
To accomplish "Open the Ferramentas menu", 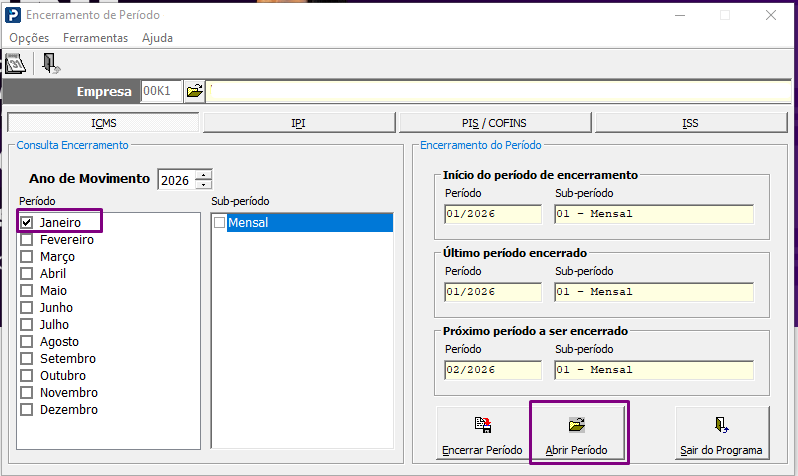I will (96, 38).
